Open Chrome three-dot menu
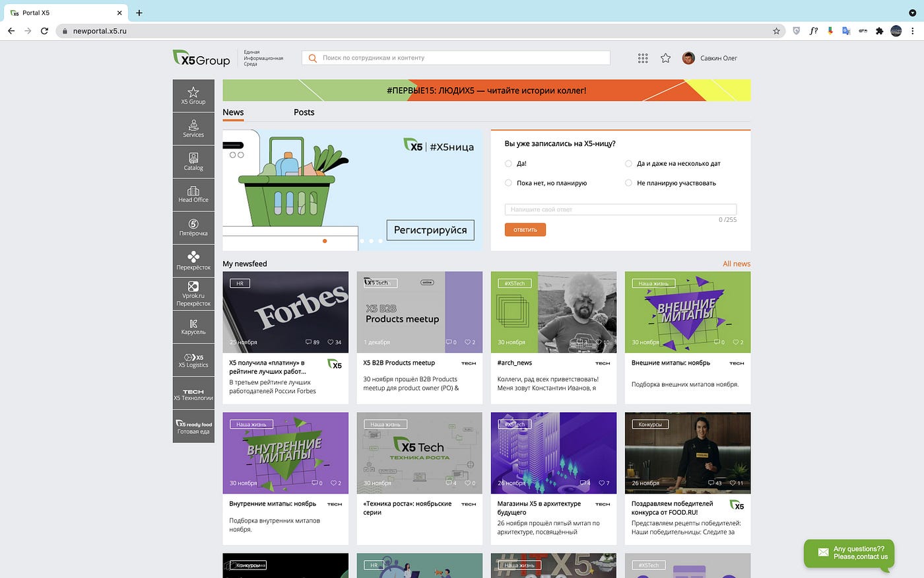Screen dimensions: 924x578 (913, 31)
